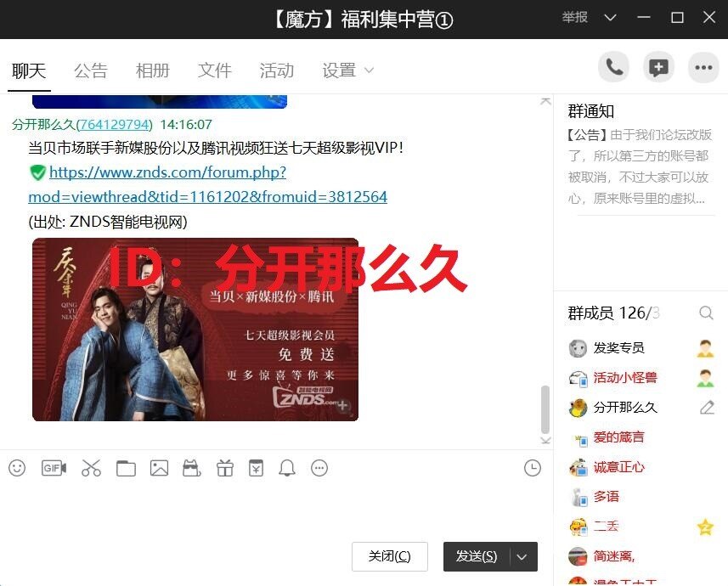The height and width of the screenshot is (586, 728).
Task: Switch to the 聊天 tab
Action: click(29, 71)
